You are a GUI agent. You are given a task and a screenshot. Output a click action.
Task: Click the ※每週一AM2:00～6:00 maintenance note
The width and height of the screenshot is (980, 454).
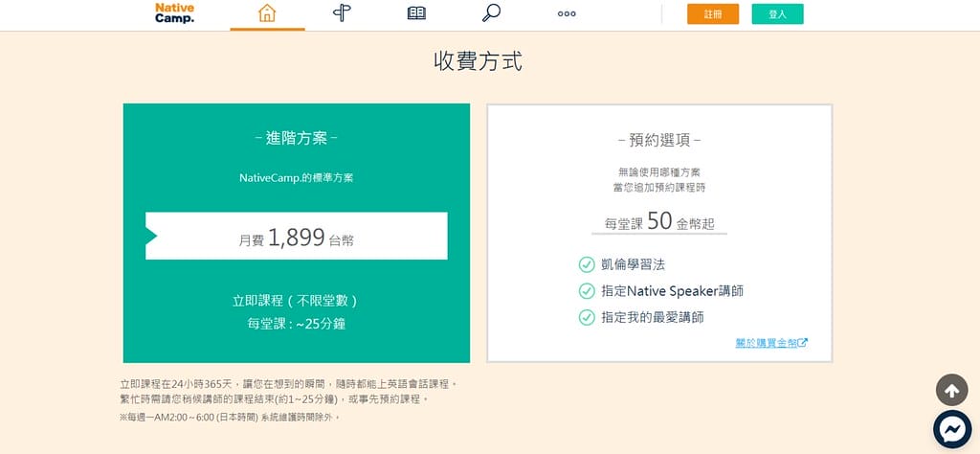click(x=230, y=417)
